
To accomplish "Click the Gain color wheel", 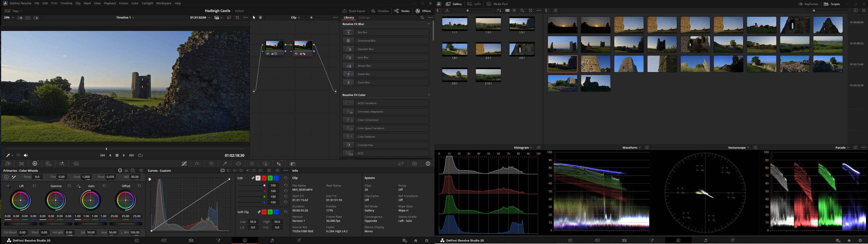I will 91,200.
